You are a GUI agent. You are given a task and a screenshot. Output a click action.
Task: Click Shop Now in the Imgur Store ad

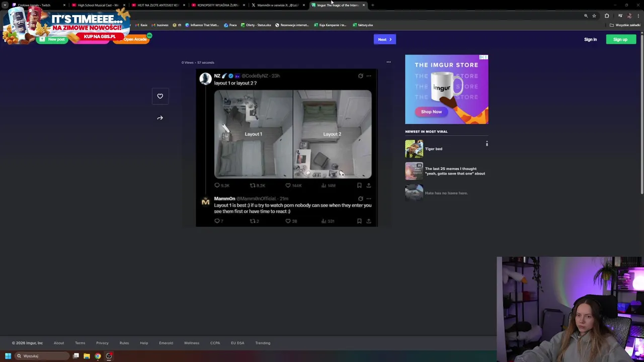coord(431,112)
